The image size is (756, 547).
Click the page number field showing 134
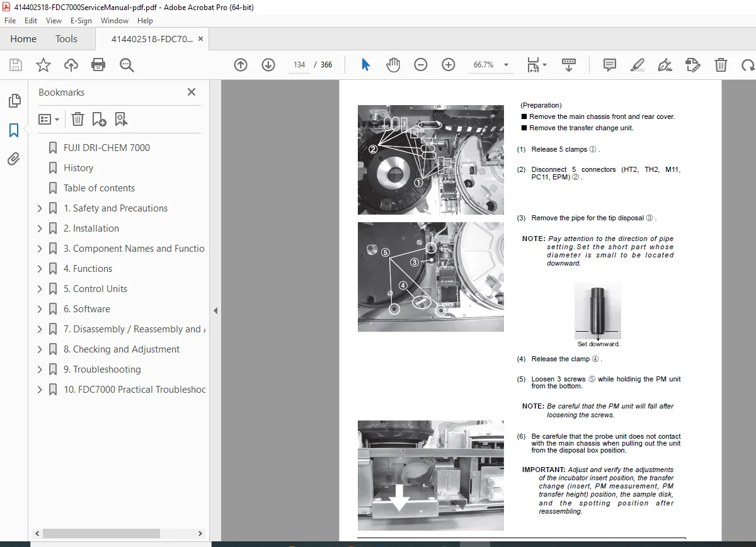pyautogui.click(x=299, y=65)
